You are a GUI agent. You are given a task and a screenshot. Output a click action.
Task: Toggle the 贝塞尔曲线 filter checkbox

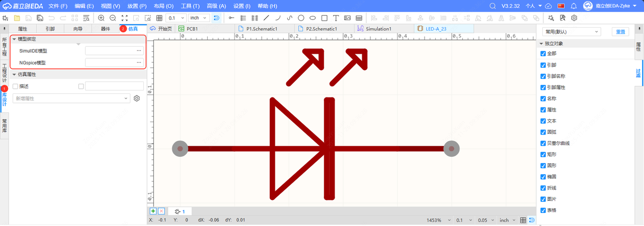click(543, 143)
